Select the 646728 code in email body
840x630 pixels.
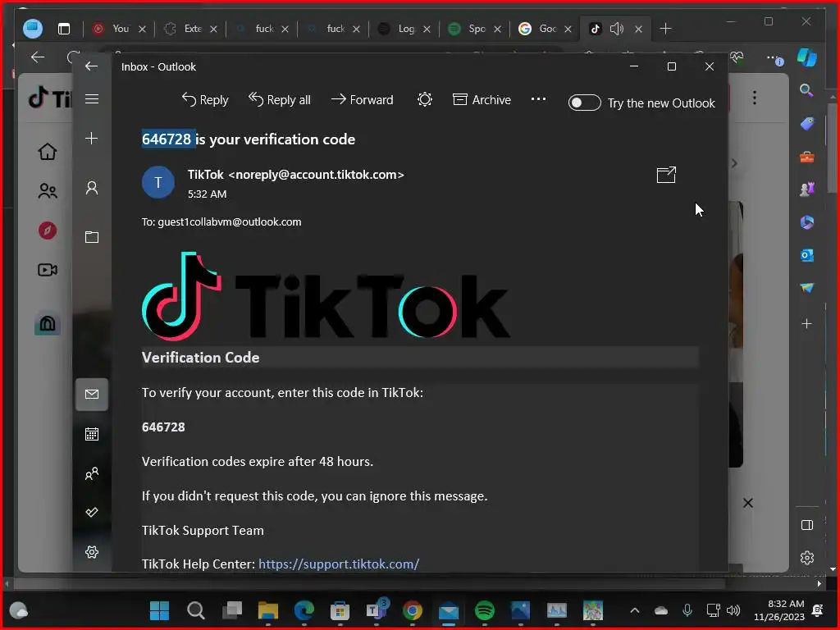coord(163,427)
